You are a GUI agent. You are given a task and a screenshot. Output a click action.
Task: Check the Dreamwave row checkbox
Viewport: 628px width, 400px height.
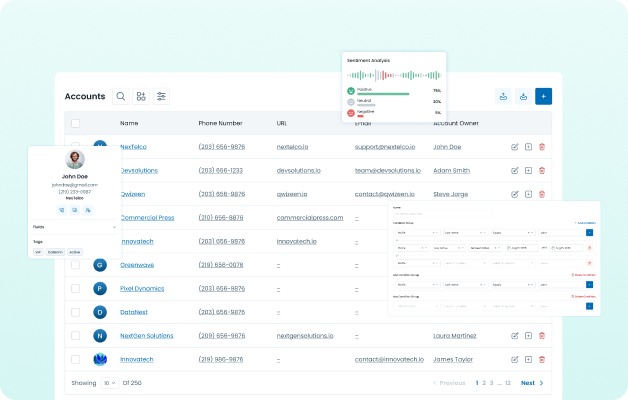(75, 265)
